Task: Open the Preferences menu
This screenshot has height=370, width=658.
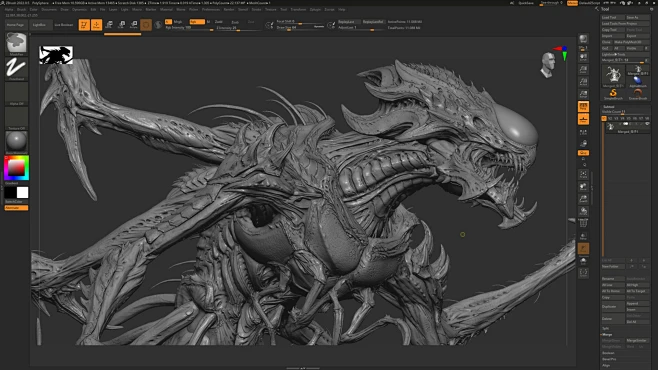Action: (x=211, y=9)
